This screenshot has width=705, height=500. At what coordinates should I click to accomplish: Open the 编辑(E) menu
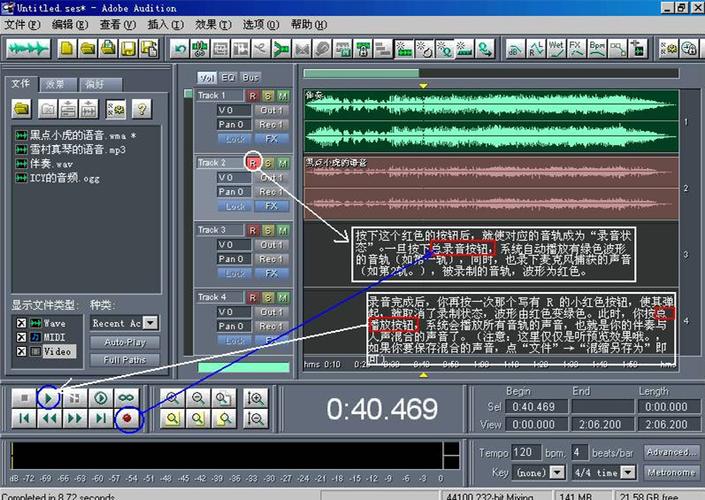point(70,24)
